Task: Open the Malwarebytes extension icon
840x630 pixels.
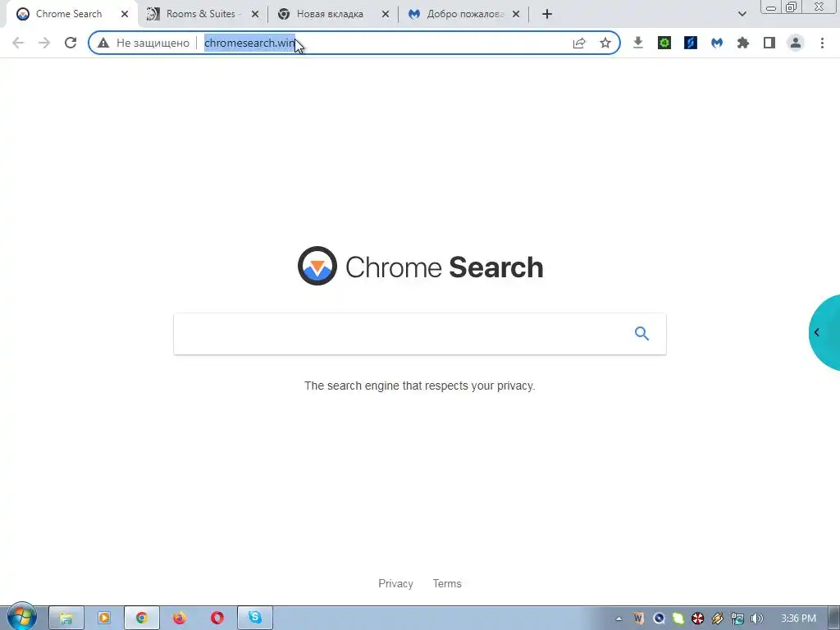Action: click(x=717, y=43)
